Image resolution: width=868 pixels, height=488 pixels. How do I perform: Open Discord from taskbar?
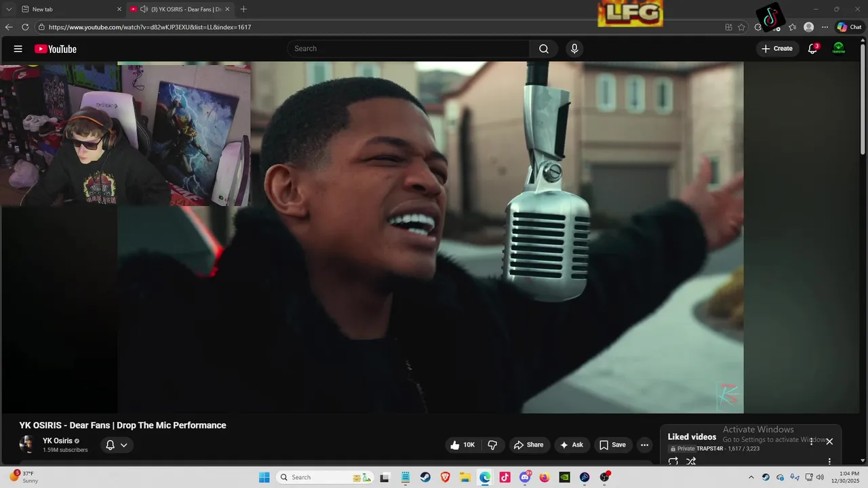tap(525, 477)
